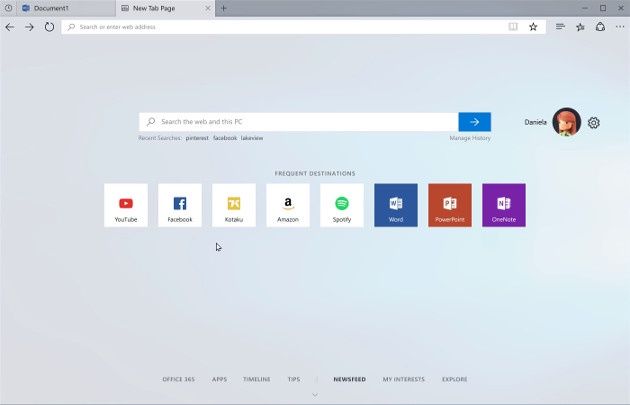This screenshot has width=630, height=405.
Task: Launch the PowerPoint tile
Action: click(x=450, y=205)
